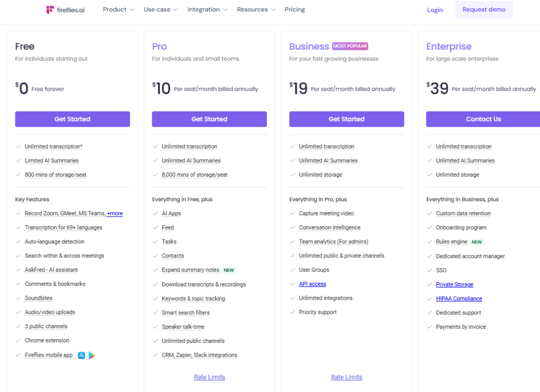View Rate Limits under the Business plan
The height and width of the screenshot is (392, 540).
[x=346, y=377]
